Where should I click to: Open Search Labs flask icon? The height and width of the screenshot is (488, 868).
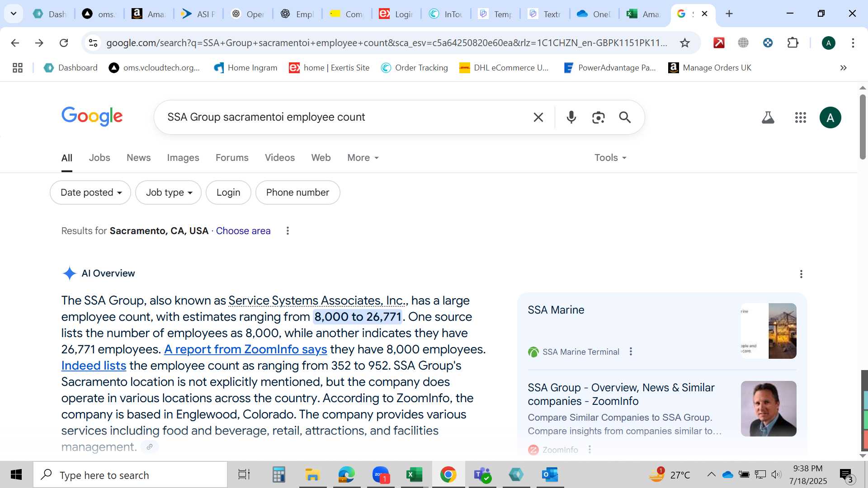pos(768,117)
